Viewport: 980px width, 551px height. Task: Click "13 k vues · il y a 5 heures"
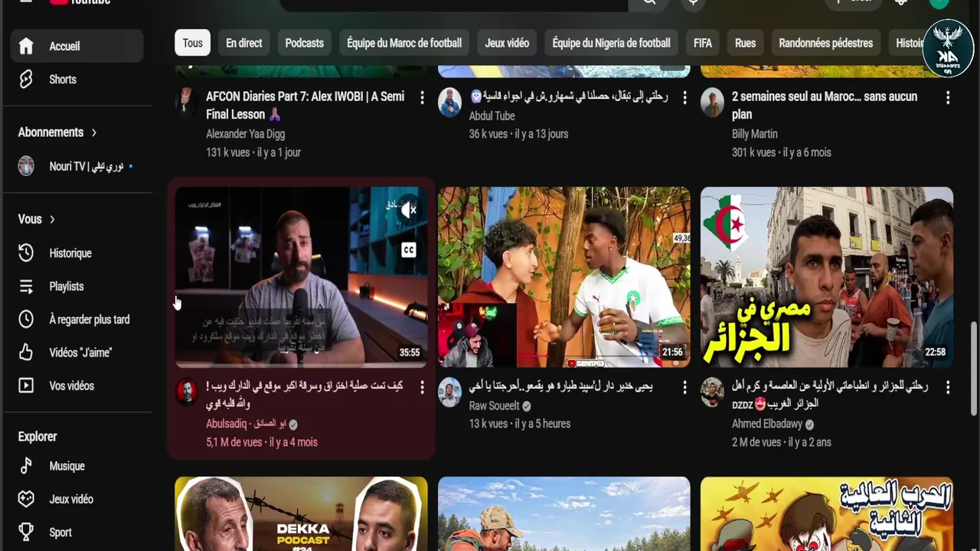pos(520,423)
